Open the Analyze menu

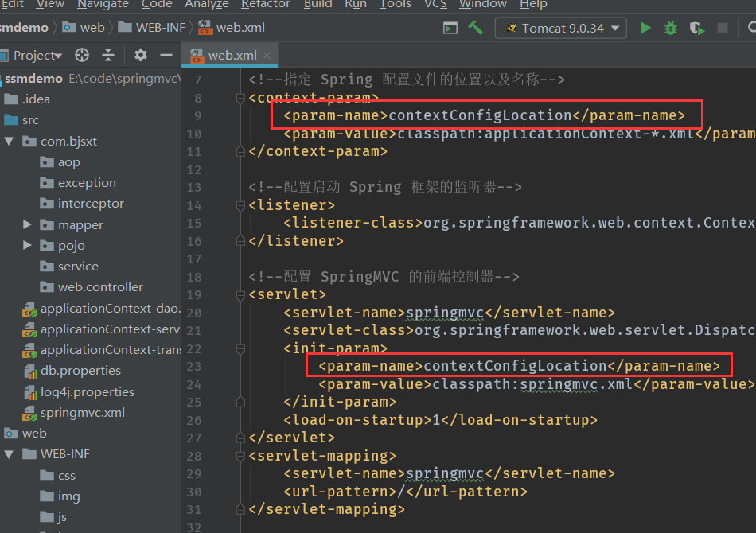click(x=207, y=4)
